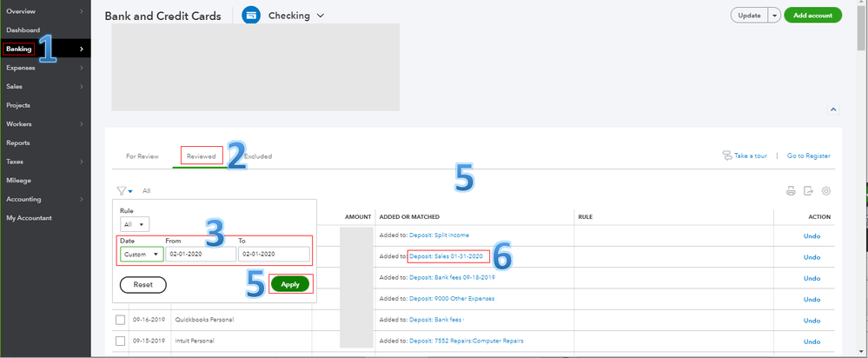Undo the 9000 Other Expenses transaction

(x=812, y=300)
